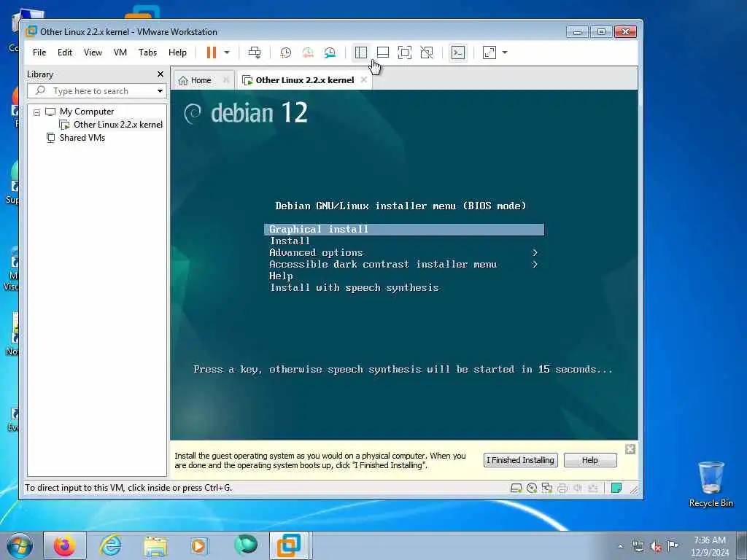Image resolution: width=747 pixels, height=560 pixels.
Task: Open the Help menu
Action: point(177,52)
